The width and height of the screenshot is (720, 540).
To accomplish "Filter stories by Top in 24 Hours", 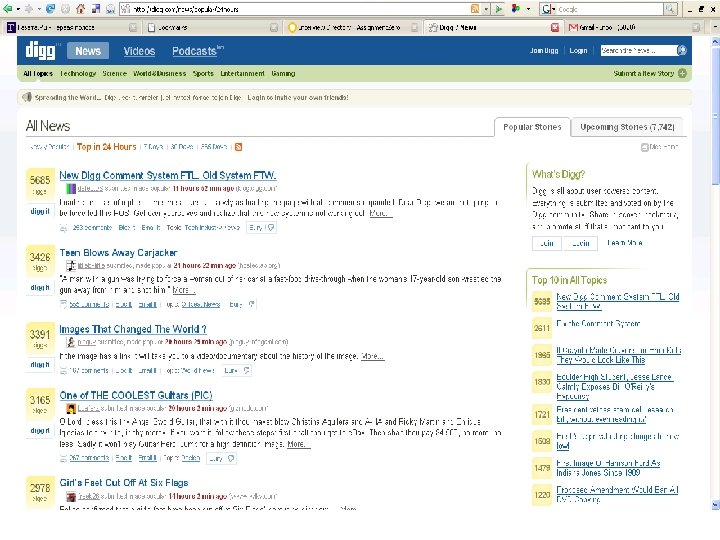I will (x=107, y=147).
